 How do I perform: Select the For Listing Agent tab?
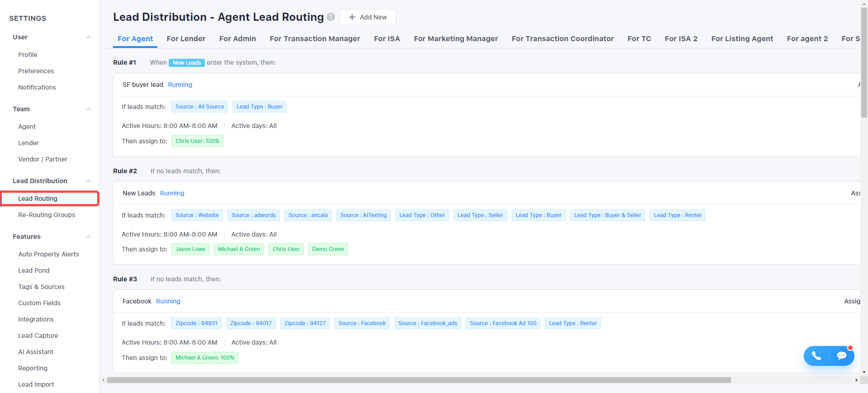[742, 39]
